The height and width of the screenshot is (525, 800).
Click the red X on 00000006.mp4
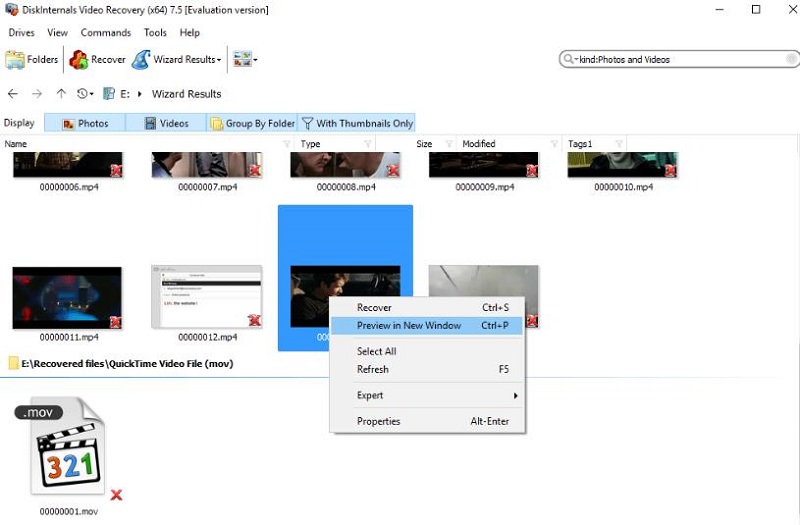116,171
